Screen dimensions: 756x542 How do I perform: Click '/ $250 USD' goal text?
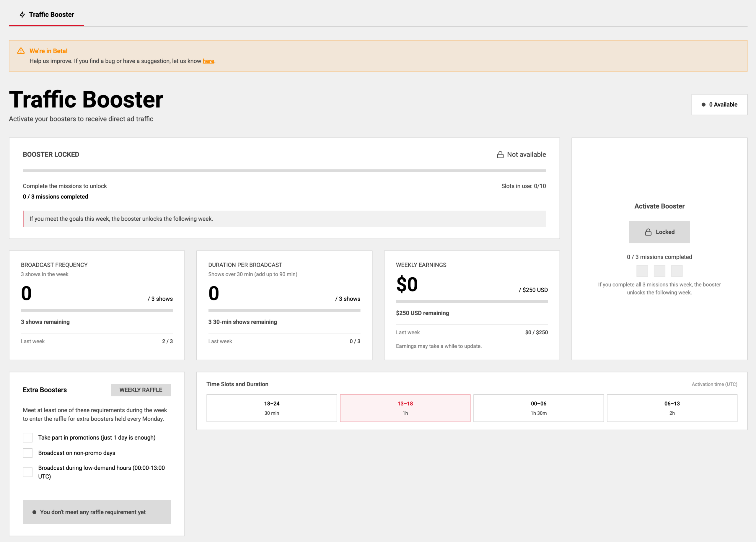click(533, 290)
